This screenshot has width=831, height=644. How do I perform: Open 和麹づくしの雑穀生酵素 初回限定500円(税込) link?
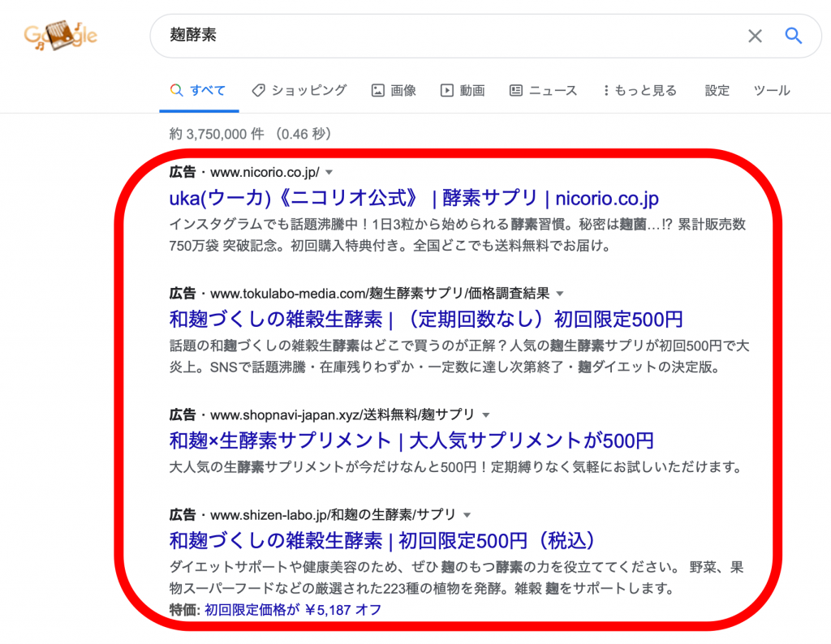tap(381, 541)
